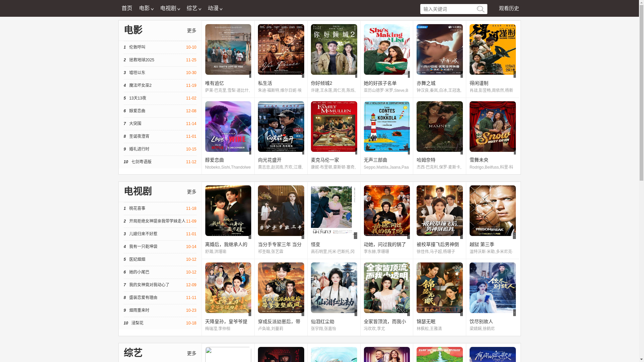Click 更多 link in 电视剧 section

(x=192, y=192)
